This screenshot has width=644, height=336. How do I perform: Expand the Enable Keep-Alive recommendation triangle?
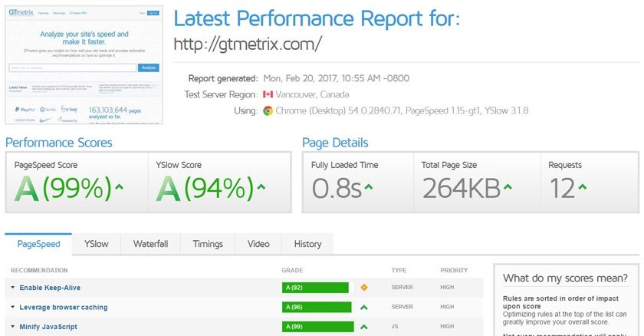tap(13, 288)
